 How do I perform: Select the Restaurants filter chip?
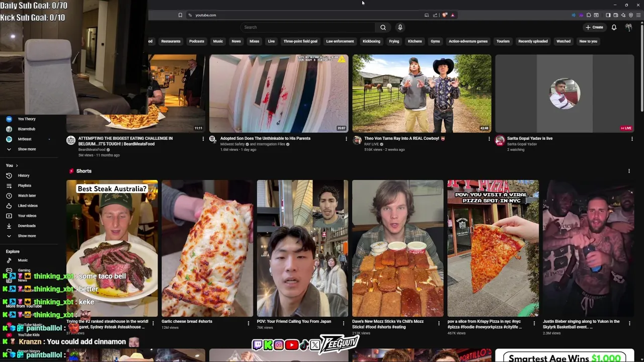coord(171,41)
